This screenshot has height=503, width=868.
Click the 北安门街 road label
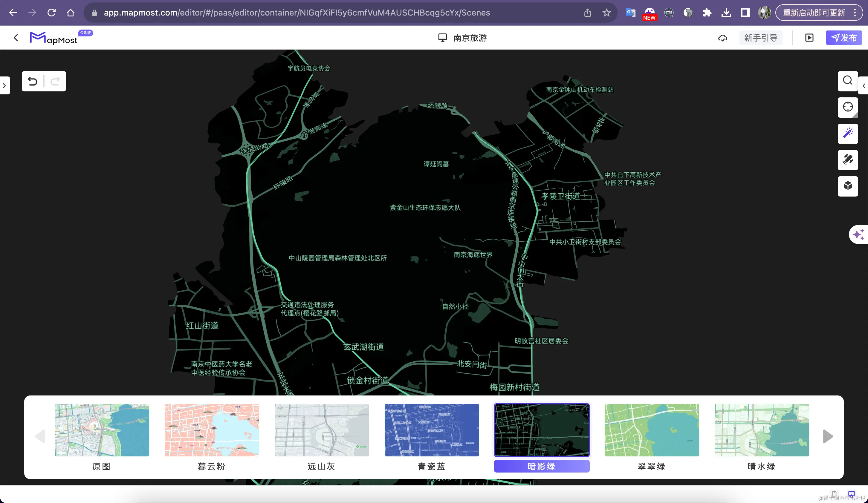click(472, 364)
